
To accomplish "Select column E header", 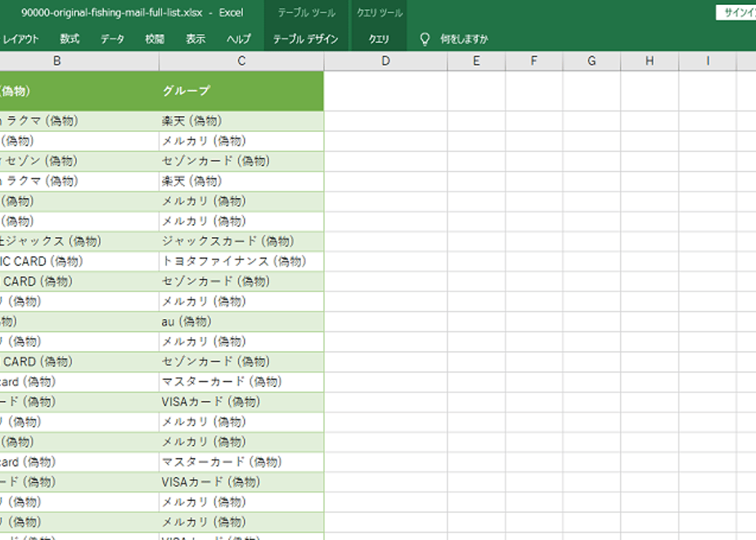I will [476, 61].
